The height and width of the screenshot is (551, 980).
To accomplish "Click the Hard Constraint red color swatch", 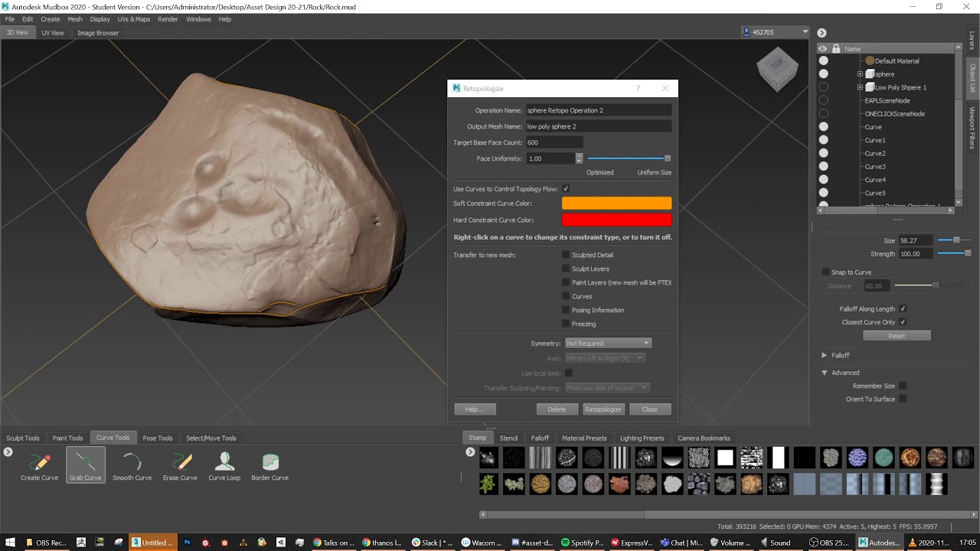I will tap(616, 220).
